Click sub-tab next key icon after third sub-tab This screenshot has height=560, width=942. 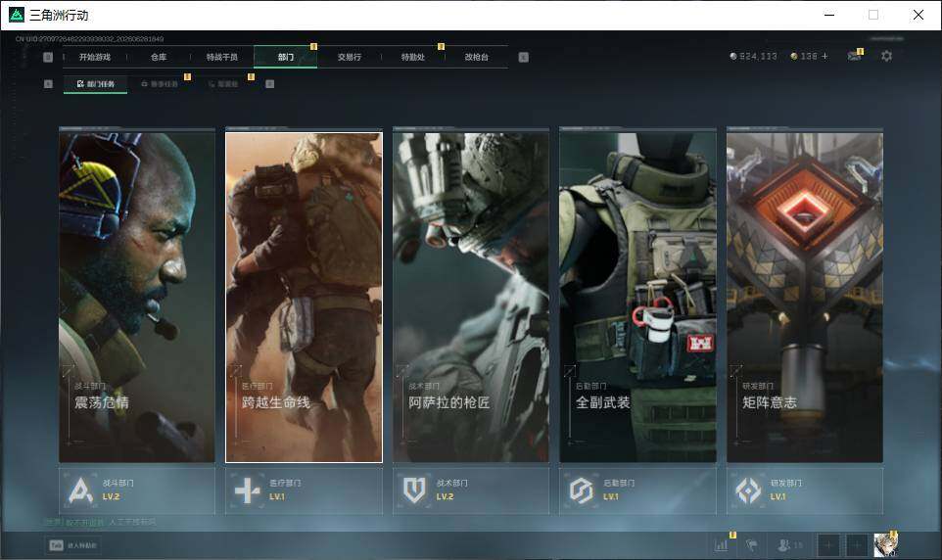click(x=269, y=84)
